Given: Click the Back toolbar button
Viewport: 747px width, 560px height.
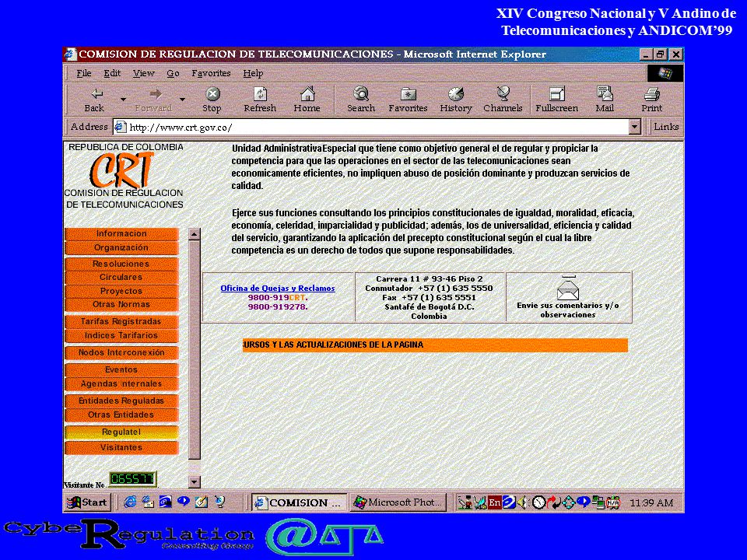Looking at the screenshot, I should pyautogui.click(x=95, y=100).
